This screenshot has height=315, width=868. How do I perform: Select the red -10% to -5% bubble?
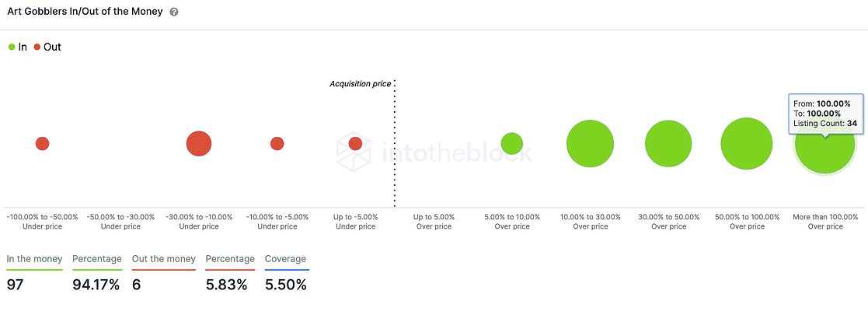277,144
